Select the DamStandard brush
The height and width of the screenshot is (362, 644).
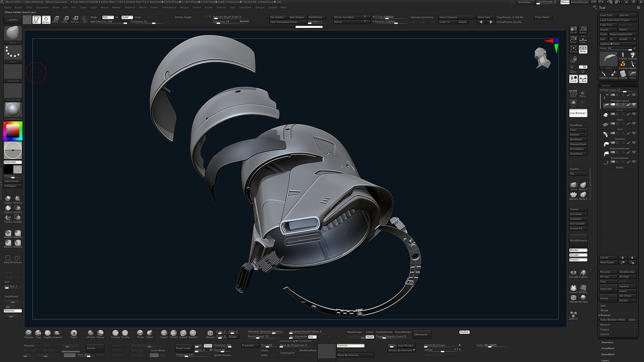point(193,334)
